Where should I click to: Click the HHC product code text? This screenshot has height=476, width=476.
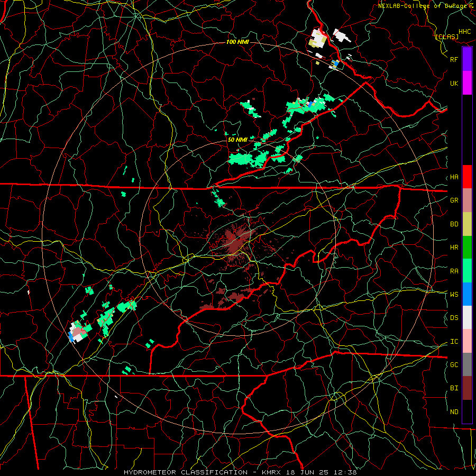(465, 32)
